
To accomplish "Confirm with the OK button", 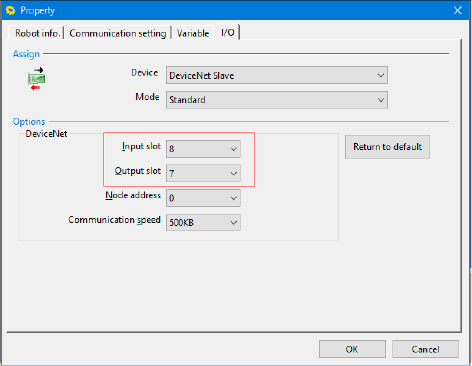I will coord(352,349).
